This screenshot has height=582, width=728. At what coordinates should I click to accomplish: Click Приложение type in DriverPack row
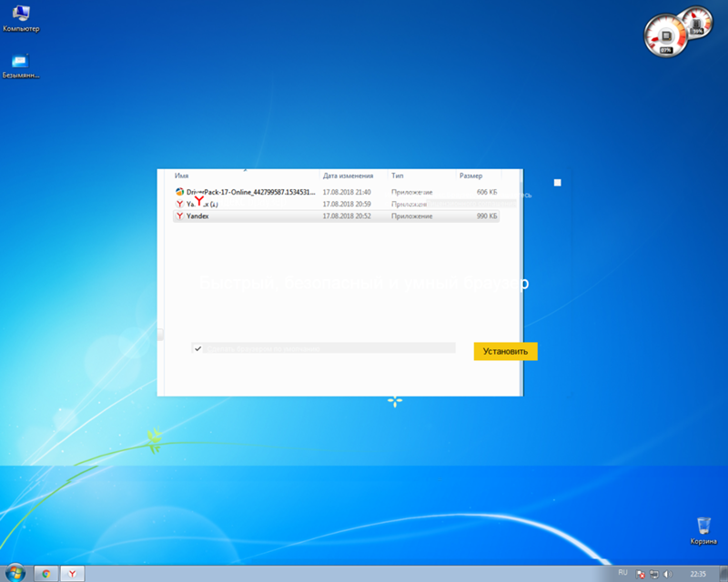pos(412,192)
